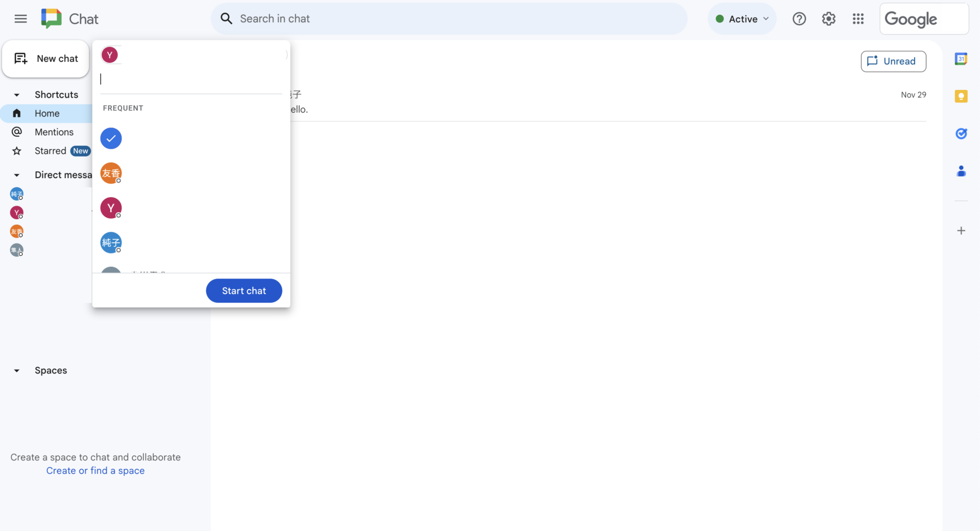Go to Mentions in the sidebar

coord(55,132)
